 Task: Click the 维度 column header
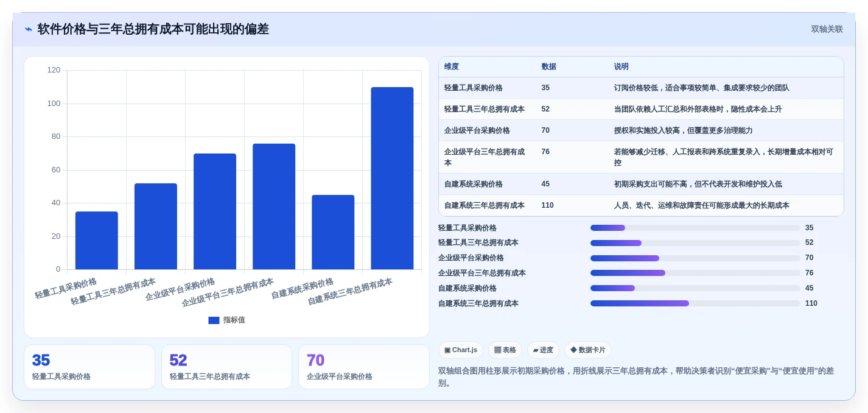click(x=452, y=67)
